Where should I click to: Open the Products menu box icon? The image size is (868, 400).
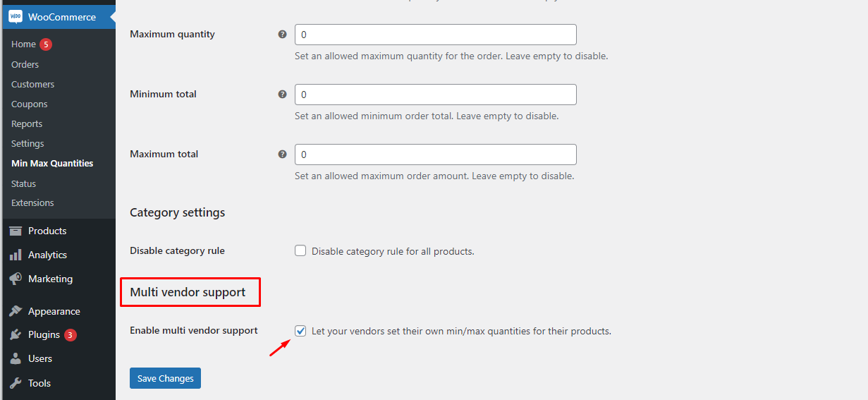pyautogui.click(x=16, y=231)
